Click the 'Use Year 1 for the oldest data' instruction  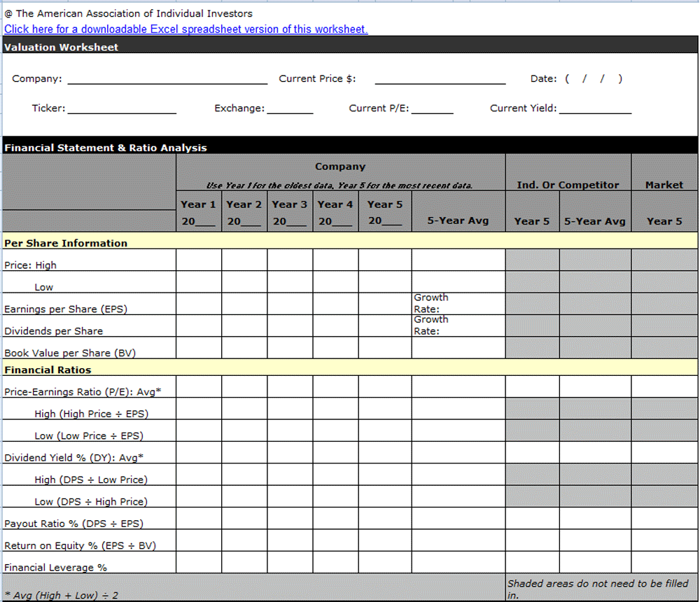point(339,185)
